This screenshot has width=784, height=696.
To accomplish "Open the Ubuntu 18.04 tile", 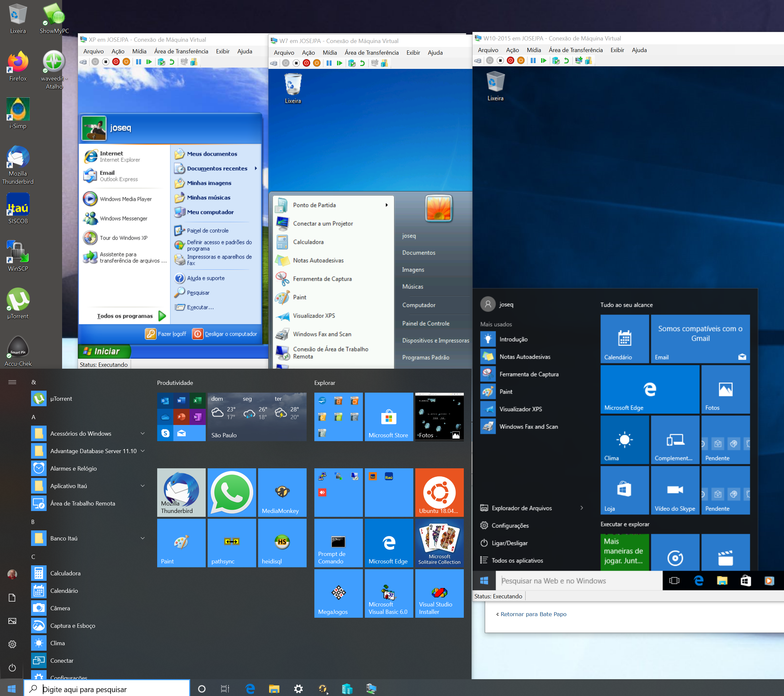I will pos(439,492).
